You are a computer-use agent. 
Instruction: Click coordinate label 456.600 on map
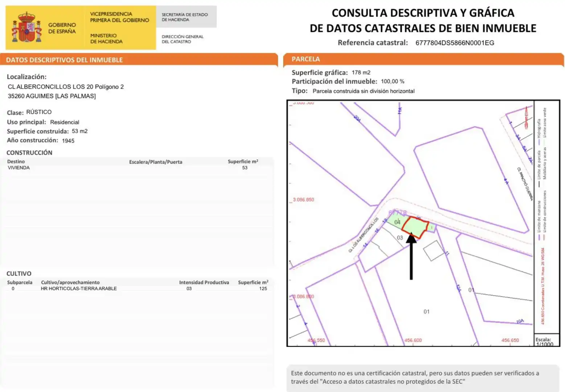point(413,340)
